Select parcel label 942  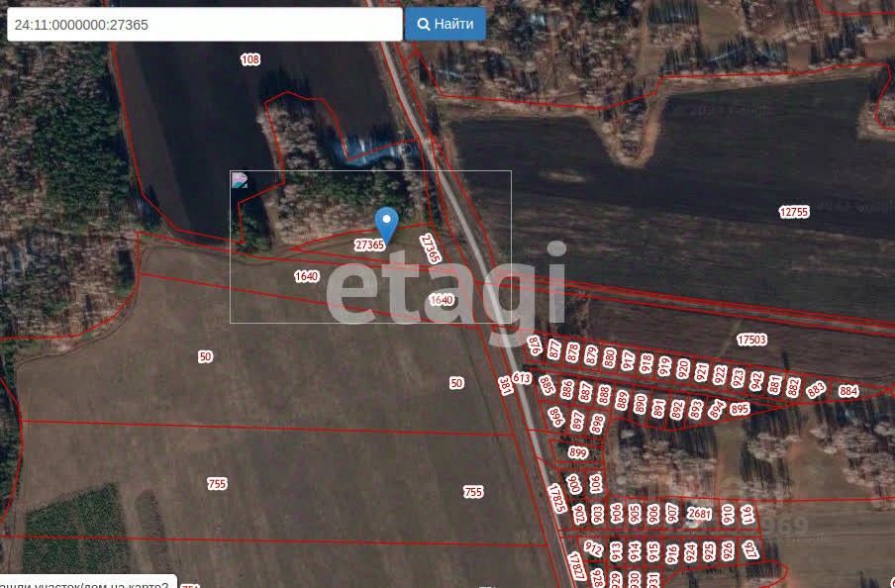pyautogui.click(x=756, y=381)
